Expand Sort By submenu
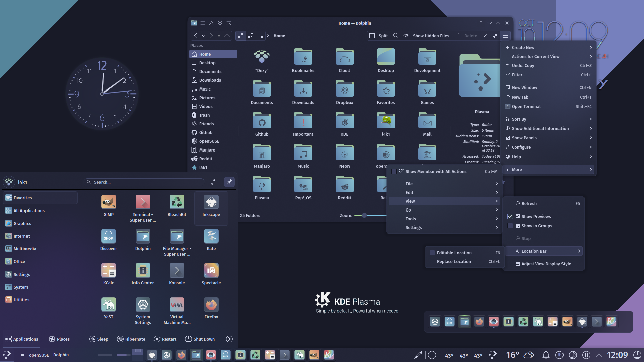Viewport: 644px width, 362px height. [x=549, y=119]
